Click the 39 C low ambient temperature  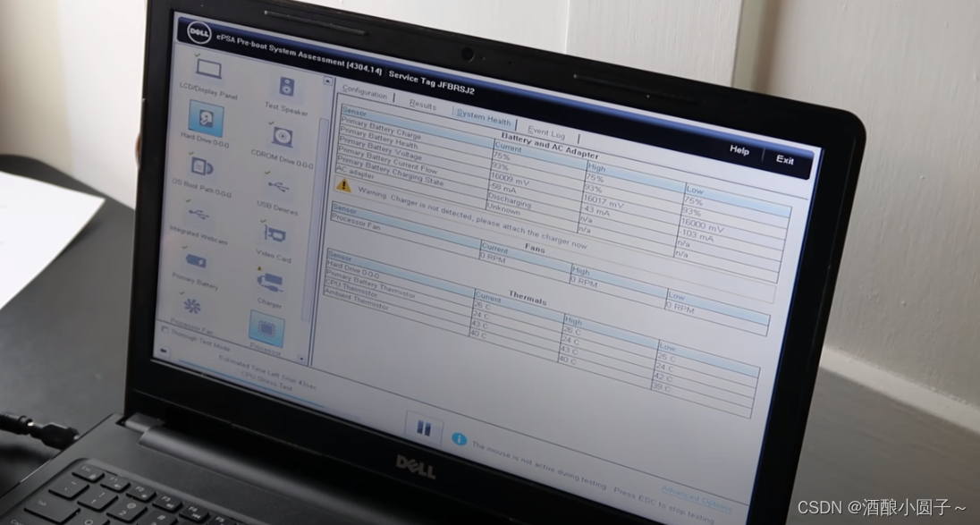[662, 387]
